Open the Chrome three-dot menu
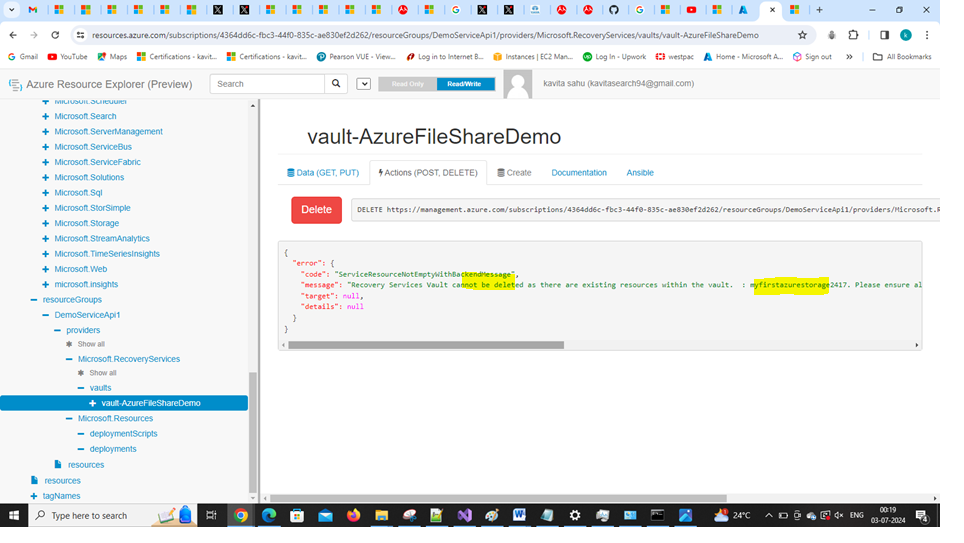 click(x=926, y=35)
